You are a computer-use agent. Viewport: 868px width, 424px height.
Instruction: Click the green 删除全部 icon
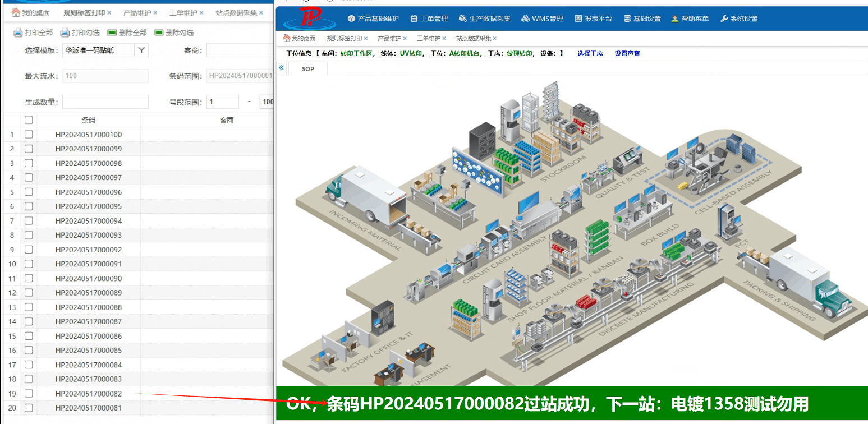112,33
